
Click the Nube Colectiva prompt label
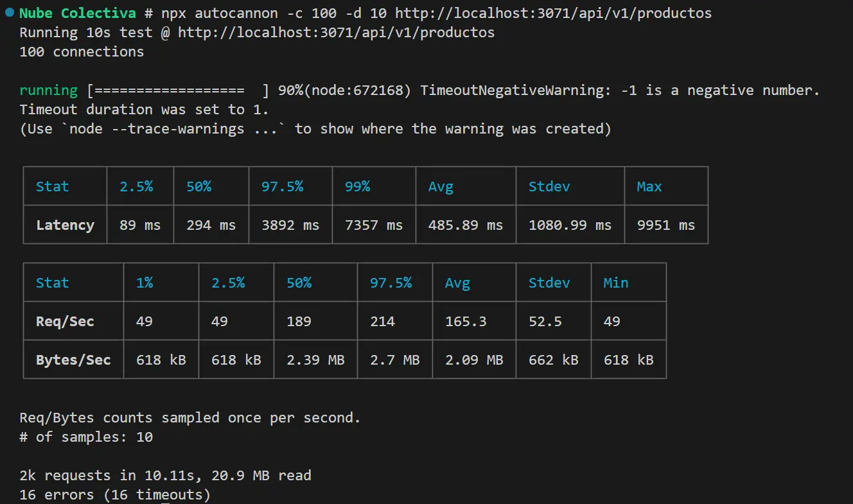coord(78,13)
